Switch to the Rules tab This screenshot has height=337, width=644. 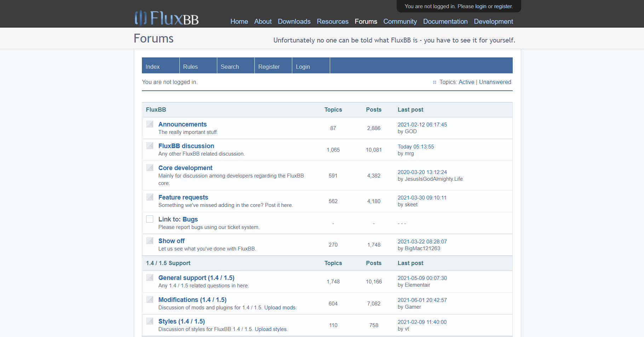pos(190,67)
